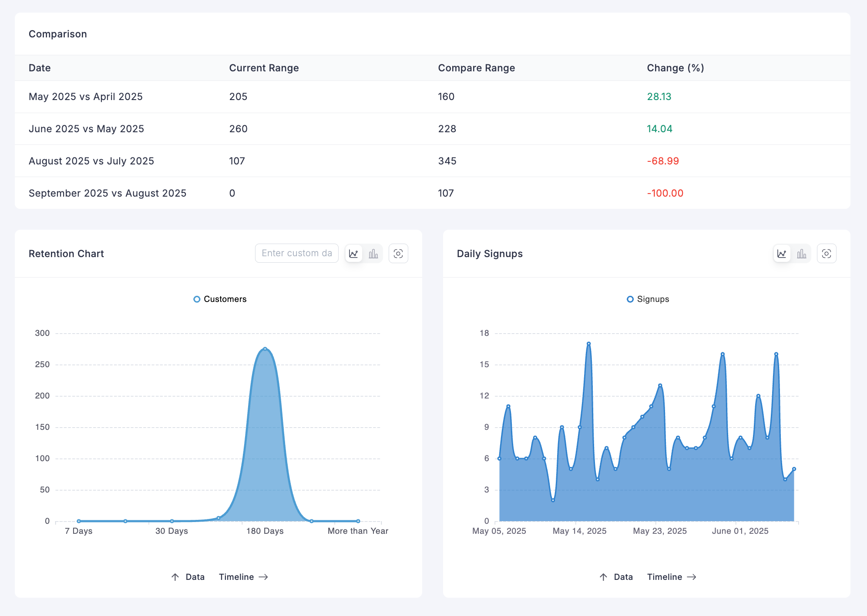Image resolution: width=867 pixels, height=616 pixels.
Task: Click right arrow beside Timeline in Daily Signups
Action: [x=692, y=577]
